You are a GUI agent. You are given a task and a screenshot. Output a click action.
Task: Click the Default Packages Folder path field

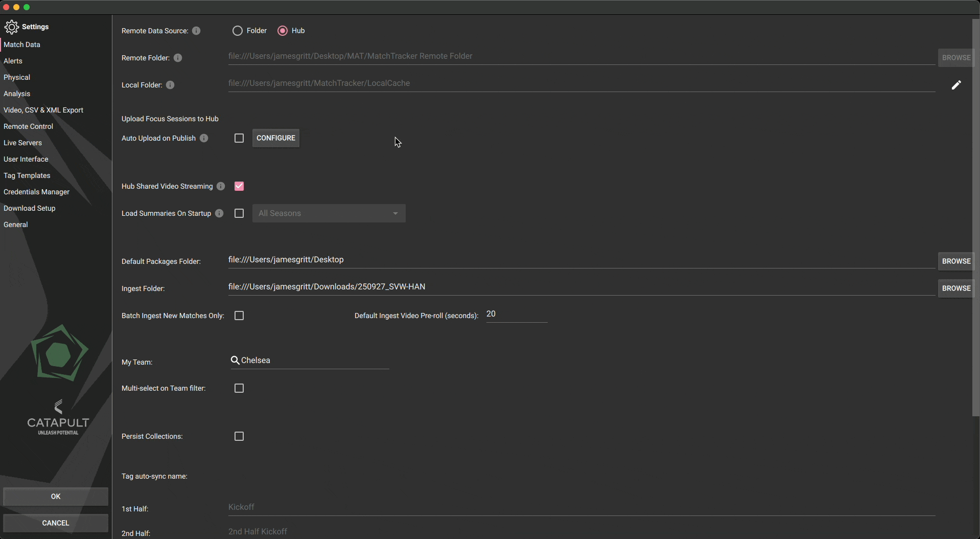coord(581,260)
